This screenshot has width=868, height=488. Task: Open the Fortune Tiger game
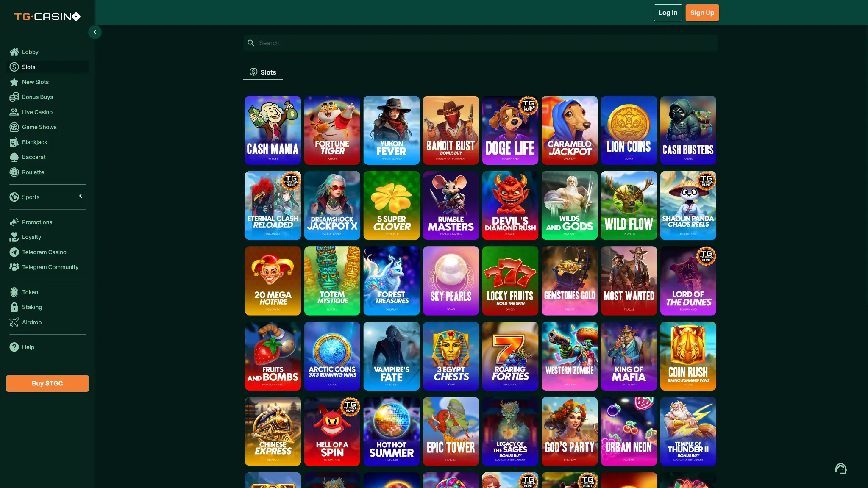332,130
